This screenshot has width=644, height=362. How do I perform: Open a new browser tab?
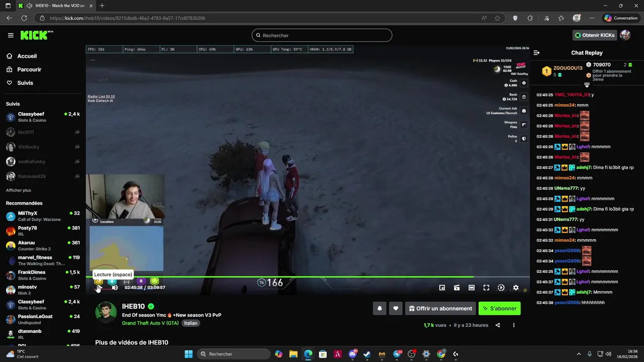tap(102, 6)
